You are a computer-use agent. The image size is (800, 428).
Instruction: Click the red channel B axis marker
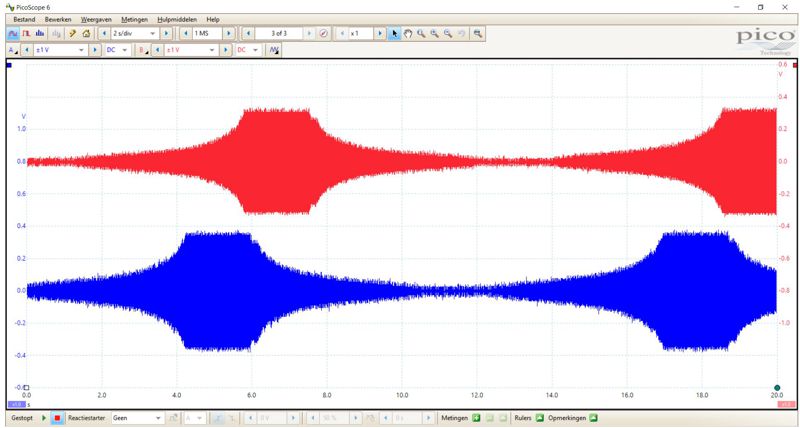tap(795, 65)
